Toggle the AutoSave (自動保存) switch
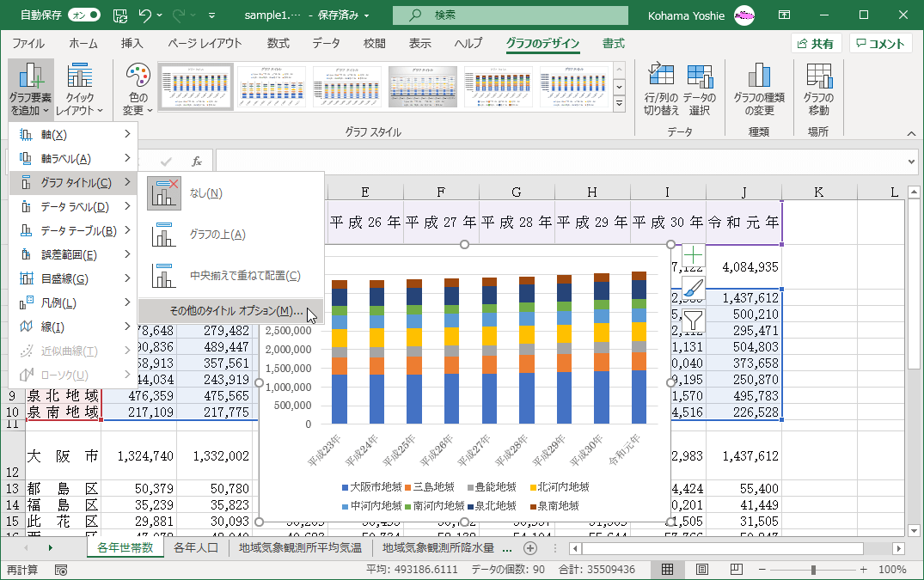Viewport: 924px width, 580px height. coord(83,15)
